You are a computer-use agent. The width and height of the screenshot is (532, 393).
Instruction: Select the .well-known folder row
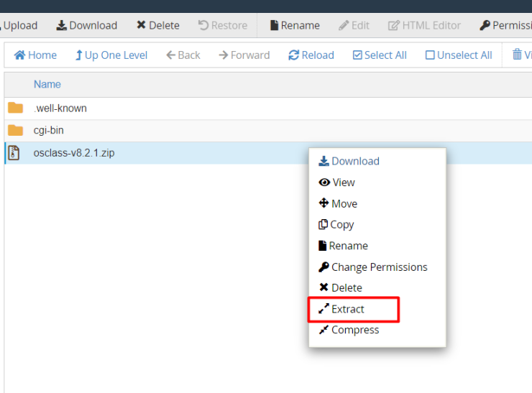(x=268, y=108)
